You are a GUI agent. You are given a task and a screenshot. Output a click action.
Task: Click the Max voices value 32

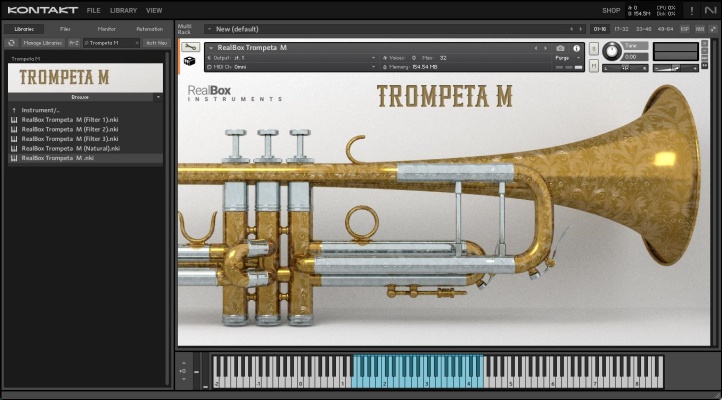443,58
